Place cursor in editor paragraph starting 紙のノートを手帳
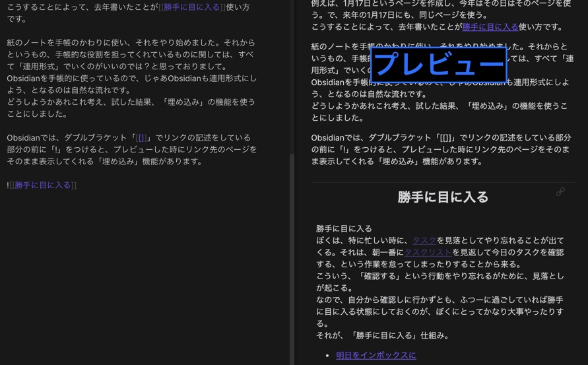588x365 pixels. [x=131, y=54]
